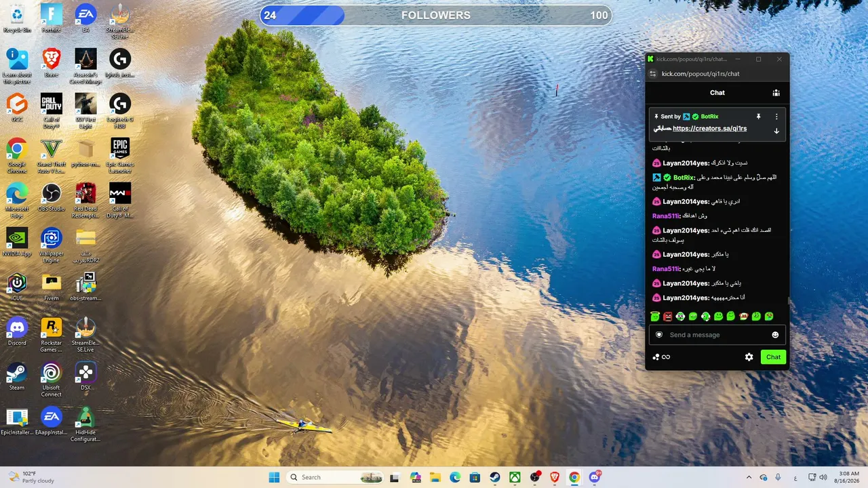Launch Red Dead Redemption shortcut
This screenshot has height=488, width=868.
click(x=85, y=201)
